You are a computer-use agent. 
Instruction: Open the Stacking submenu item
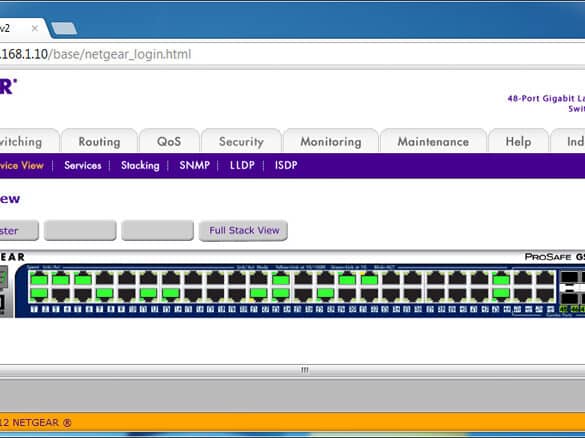[x=140, y=165]
